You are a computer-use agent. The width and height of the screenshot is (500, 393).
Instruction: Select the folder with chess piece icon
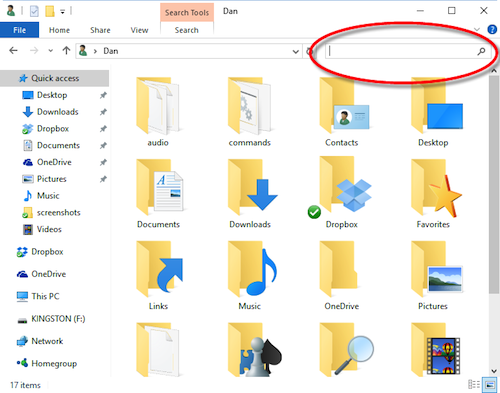[x=255, y=349]
